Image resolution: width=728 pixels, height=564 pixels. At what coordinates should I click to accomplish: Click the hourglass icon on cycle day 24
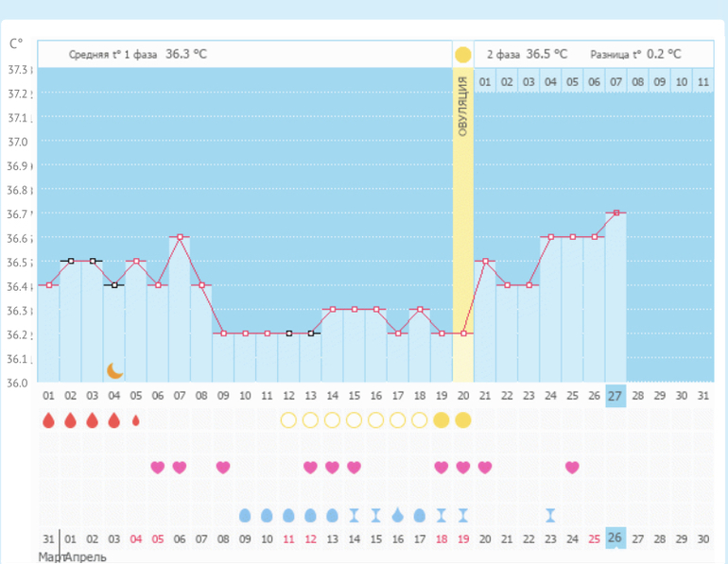[550, 515]
